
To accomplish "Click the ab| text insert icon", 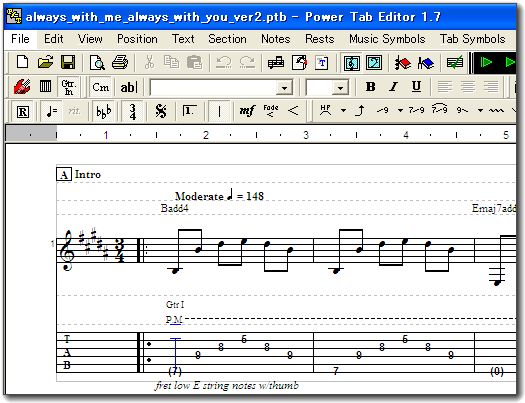I will (x=129, y=87).
